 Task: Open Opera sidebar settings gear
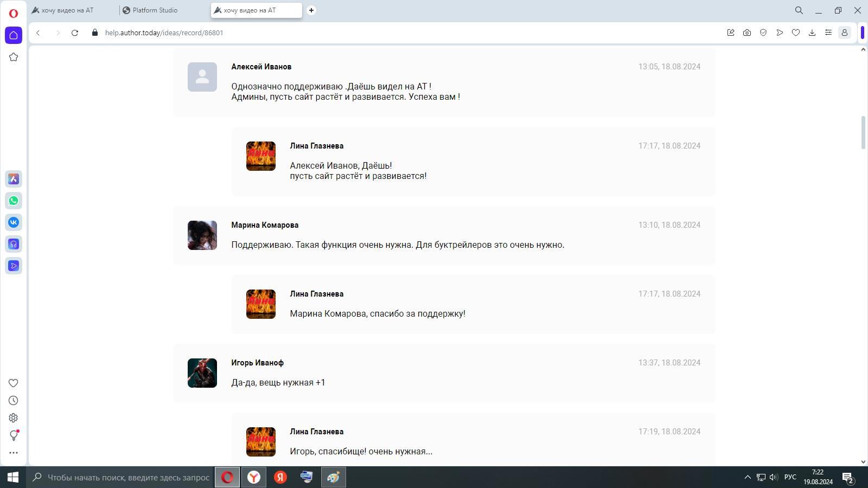pyautogui.click(x=14, y=418)
